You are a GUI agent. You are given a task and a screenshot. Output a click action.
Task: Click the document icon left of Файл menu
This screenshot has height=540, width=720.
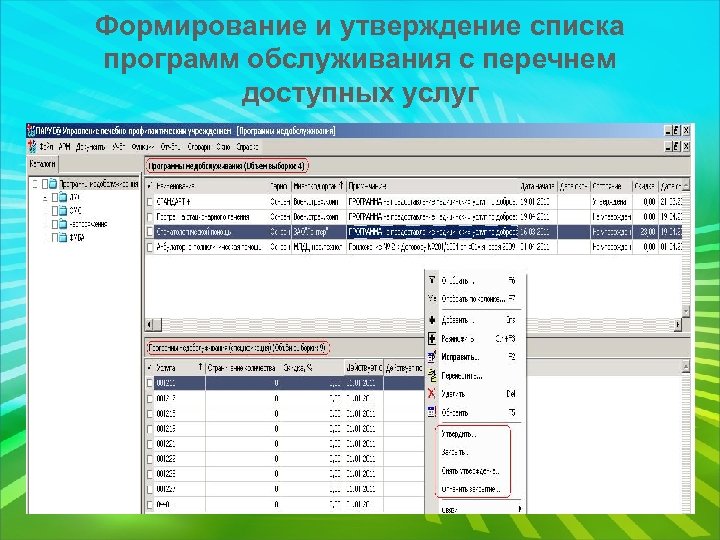point(32,147)
